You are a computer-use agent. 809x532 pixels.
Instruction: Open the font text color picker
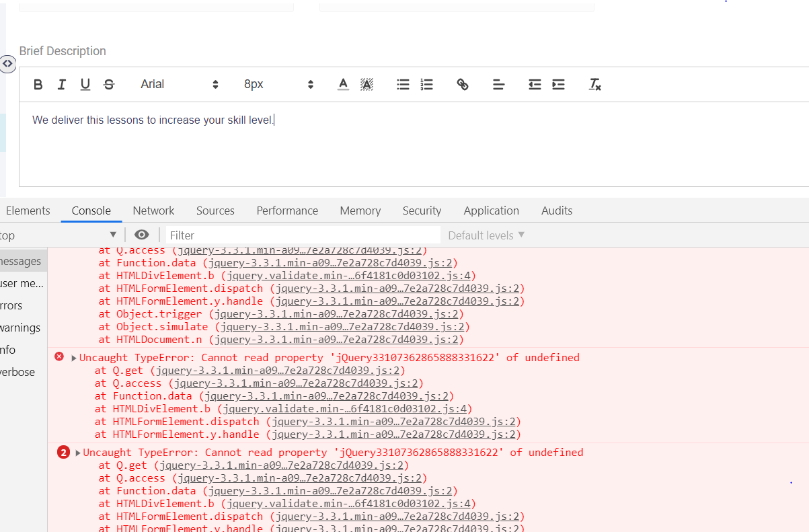point(343,84)
